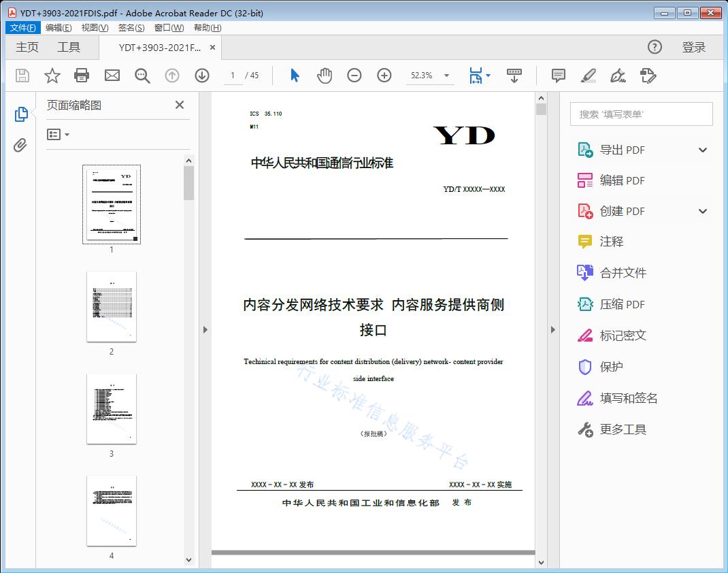Toggle the page thumbnails sidebar panel
Screen dimensions: 728x573
(20, 114)
